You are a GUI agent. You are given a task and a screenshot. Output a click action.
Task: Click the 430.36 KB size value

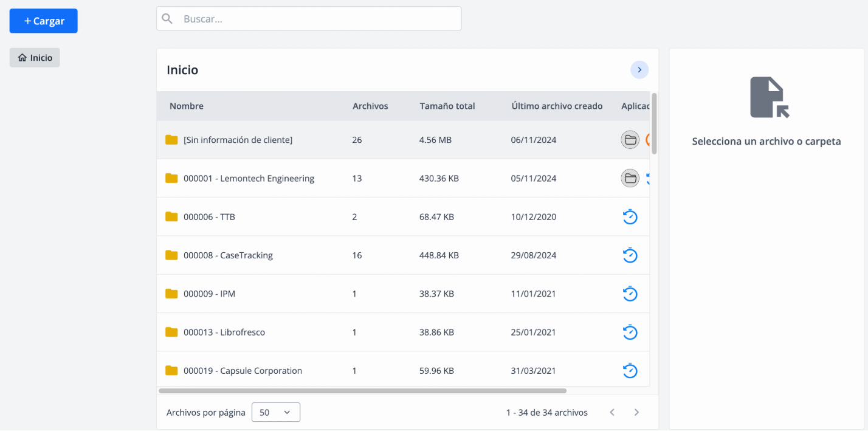click(439, 178)
